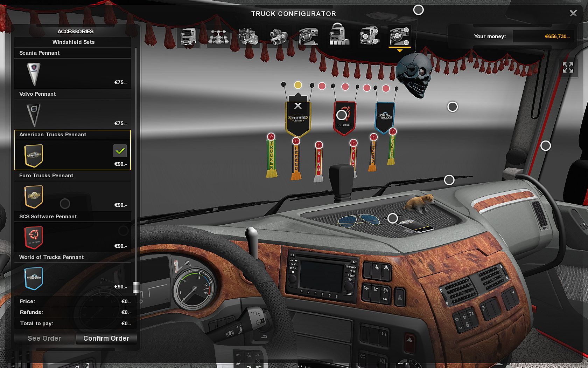Click the red dot between American and SCS pennants
The image size is (588, 368).
(322, 86)
